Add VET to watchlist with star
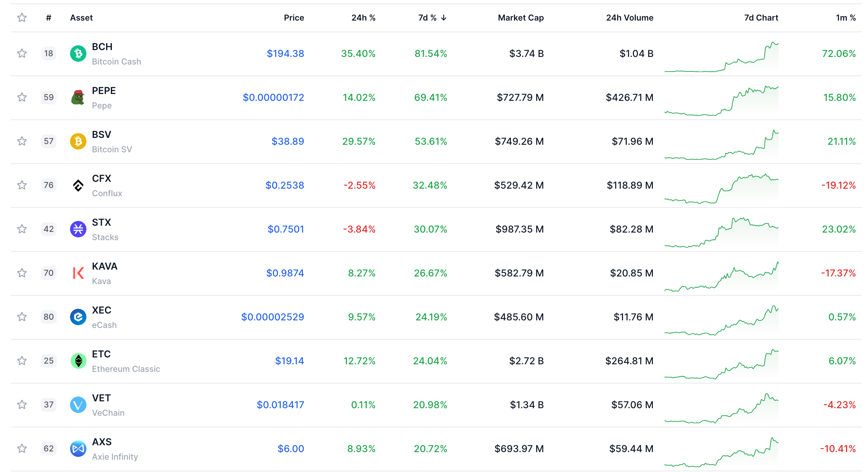 coord(22,405)
